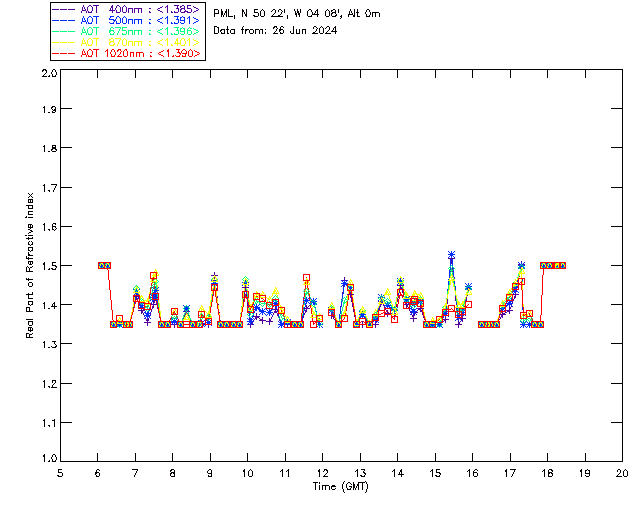Click the y-axis label 1.0

coord(49,458)
